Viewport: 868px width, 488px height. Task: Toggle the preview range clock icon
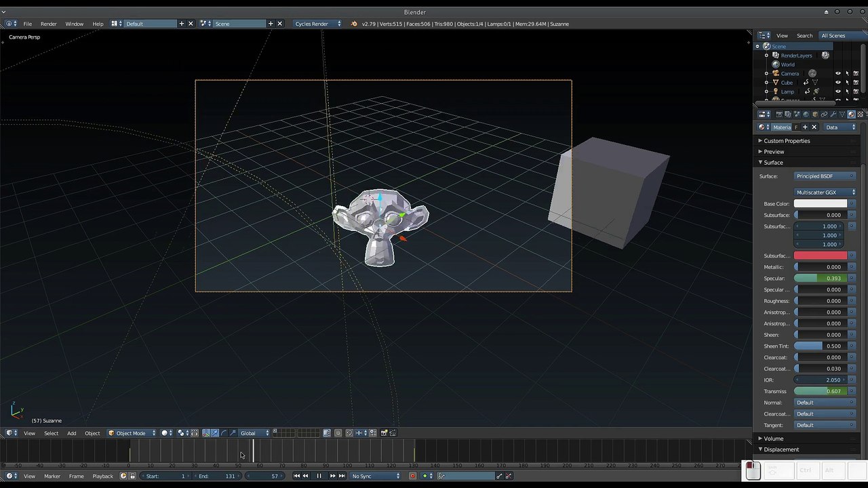coord(123,476)
